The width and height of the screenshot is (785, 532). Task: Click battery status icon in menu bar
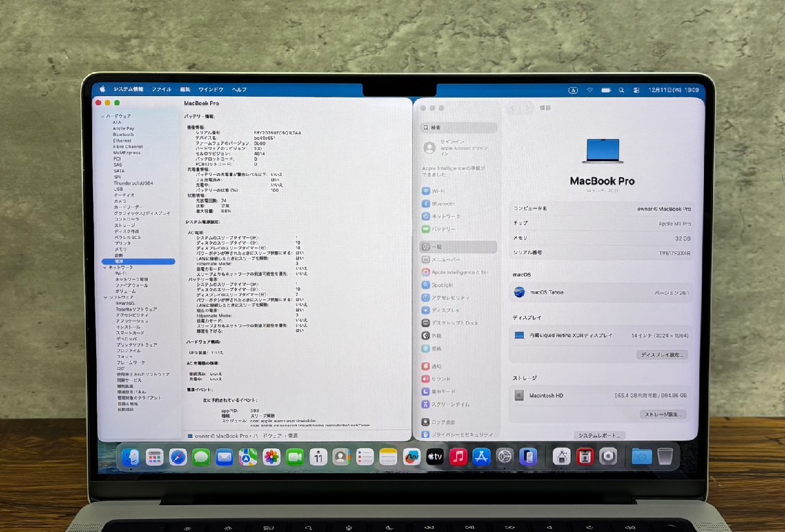[606, 90]
